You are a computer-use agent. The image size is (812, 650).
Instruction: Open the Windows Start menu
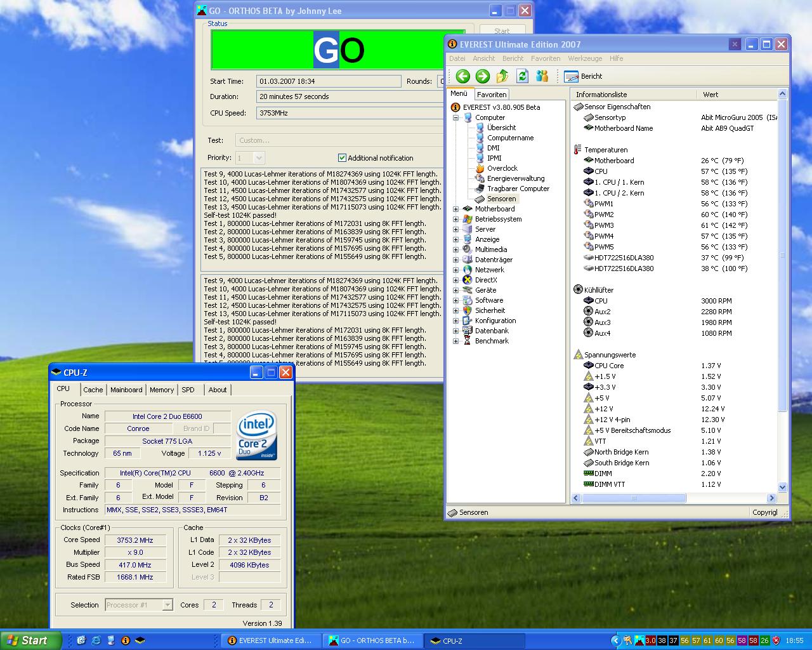[31, 640]
